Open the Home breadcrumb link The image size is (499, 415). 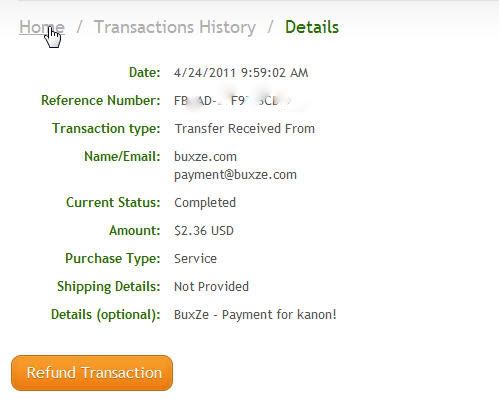coord(42,27)
